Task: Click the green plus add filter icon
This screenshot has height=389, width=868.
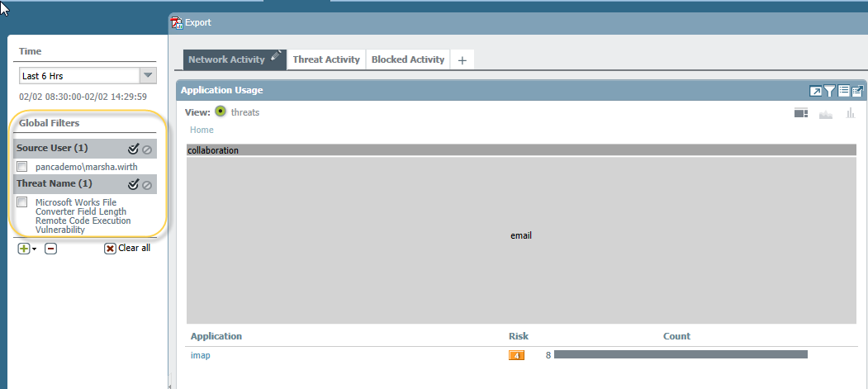Action: pyautogui.click(x=24, y=249)
